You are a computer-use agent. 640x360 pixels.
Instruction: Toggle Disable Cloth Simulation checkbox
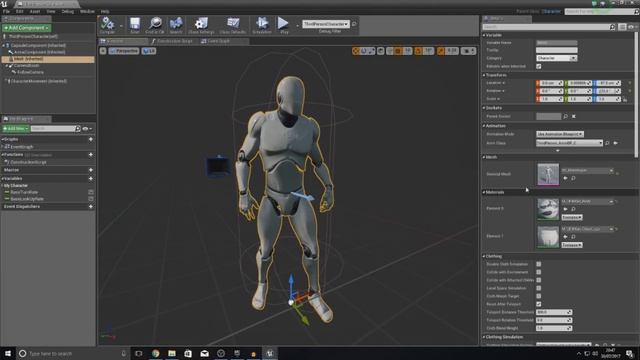(539, 264)
